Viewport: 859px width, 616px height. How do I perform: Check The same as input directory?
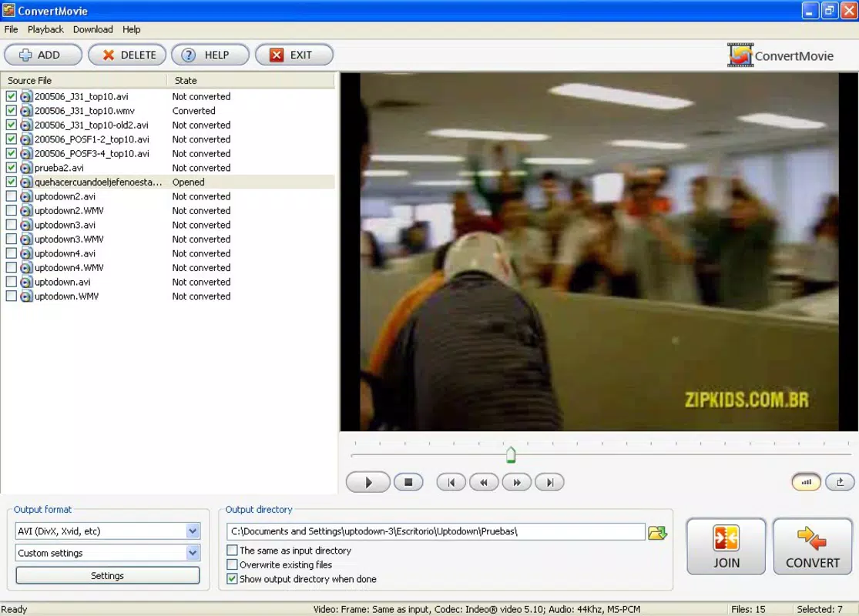point(233,551)
